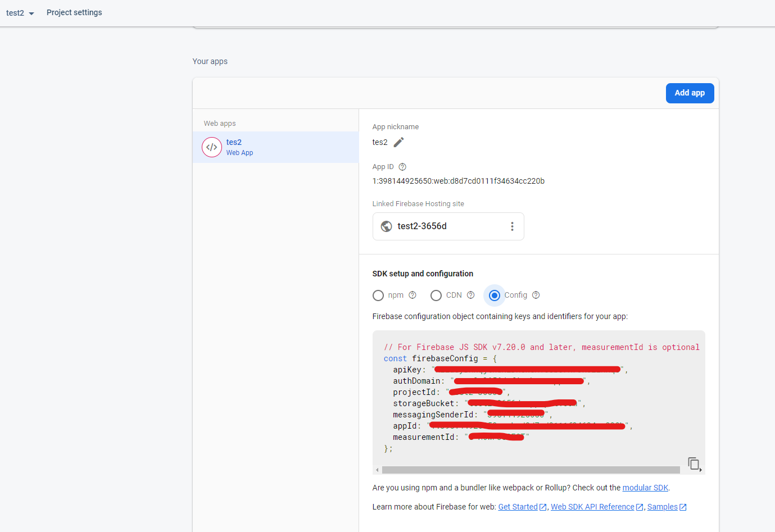Click the help icon next to Config option
The image size is (775, 532).
click(x=536, y=295)
